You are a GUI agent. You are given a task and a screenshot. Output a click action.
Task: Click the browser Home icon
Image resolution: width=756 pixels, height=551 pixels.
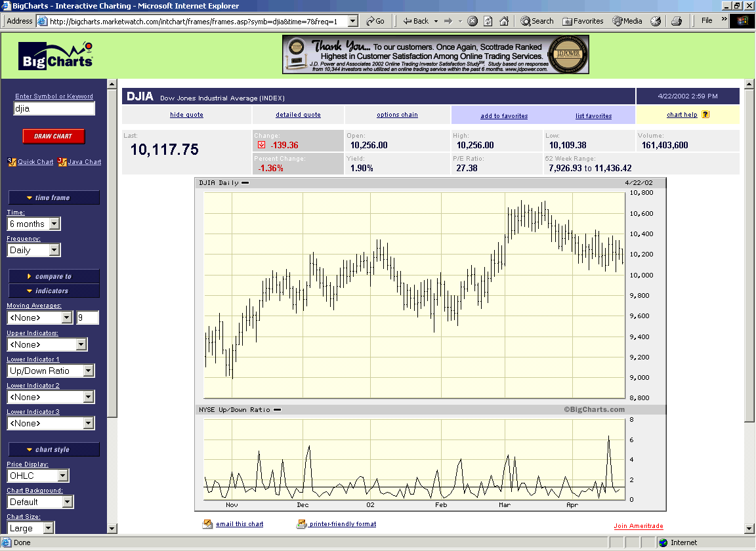504,21
